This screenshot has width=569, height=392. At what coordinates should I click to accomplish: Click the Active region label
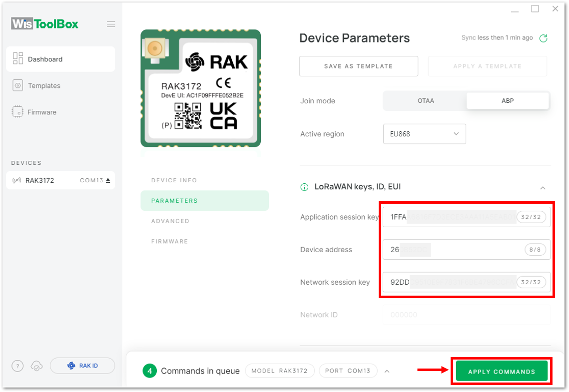[322, 134]
